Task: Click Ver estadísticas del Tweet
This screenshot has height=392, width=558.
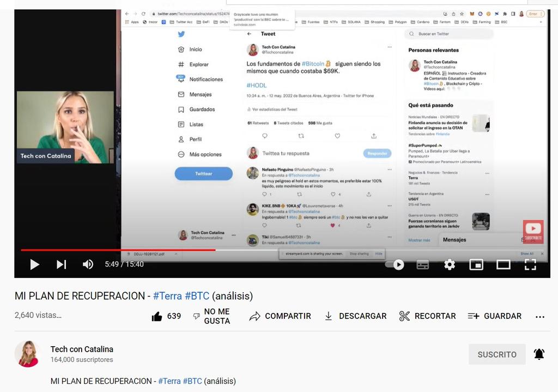Action: tap(272, 109)
